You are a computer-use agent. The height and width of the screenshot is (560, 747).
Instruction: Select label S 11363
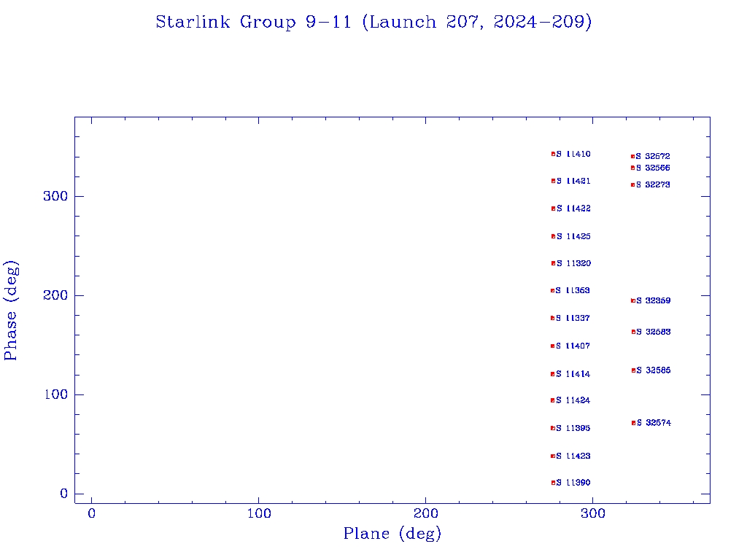tap(573, 290)
